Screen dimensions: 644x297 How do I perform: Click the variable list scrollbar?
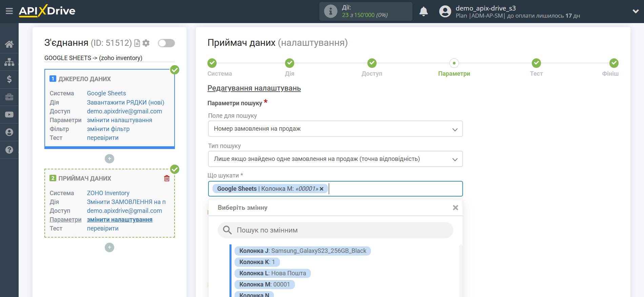click(x=461, y=271)
